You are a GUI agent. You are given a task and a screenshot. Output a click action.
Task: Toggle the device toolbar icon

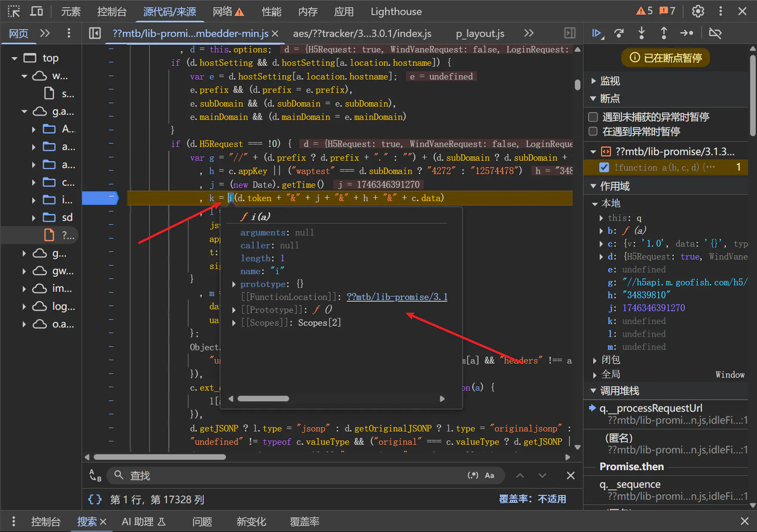37,11
